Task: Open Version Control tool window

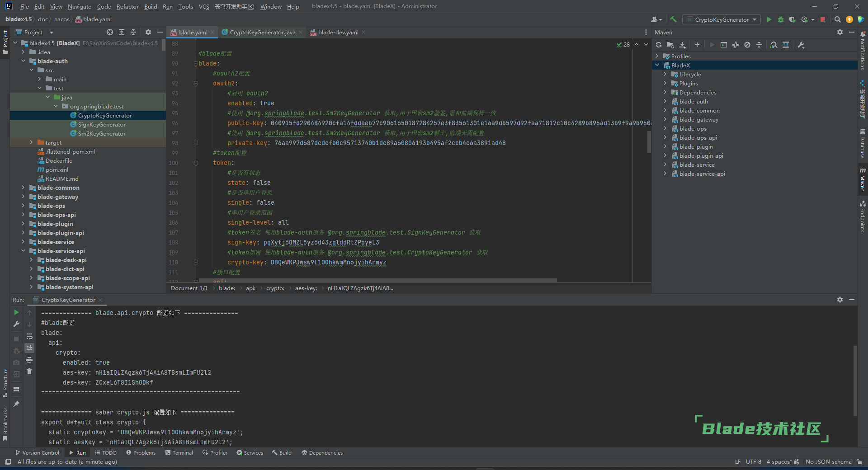Action: click(x=37, y=452)
